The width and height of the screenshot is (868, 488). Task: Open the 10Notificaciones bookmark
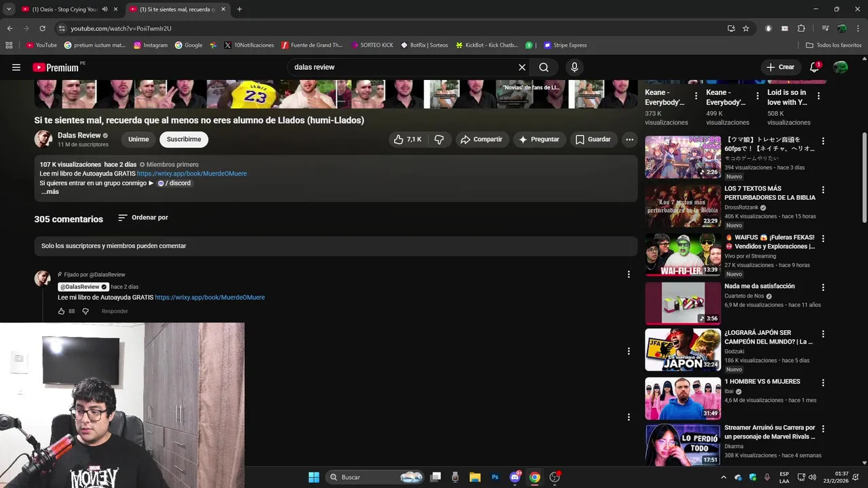pos(249,45)
